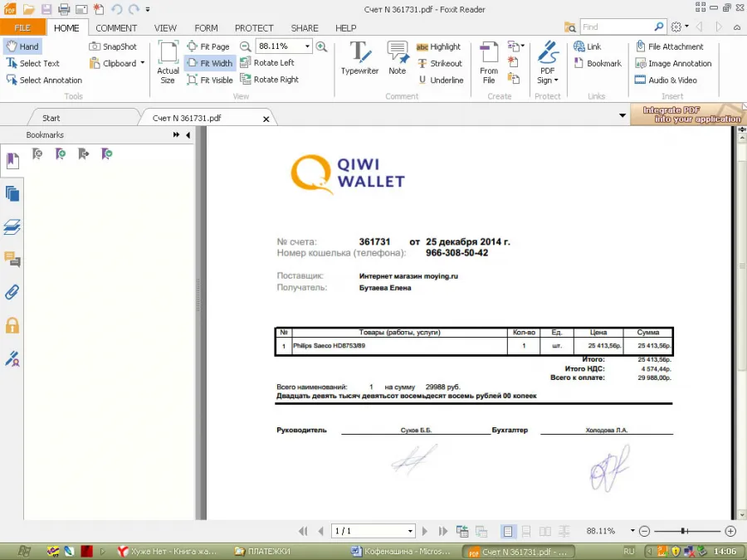Screen dimensions: 747x560
Task: Expand Quick Access toolbar customize arrow
Action: coord(148,9)
